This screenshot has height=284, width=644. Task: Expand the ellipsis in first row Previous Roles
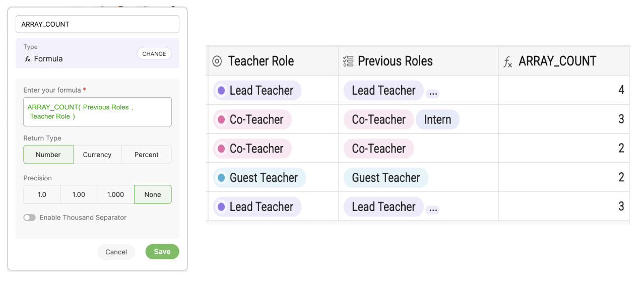click(432, 94)
